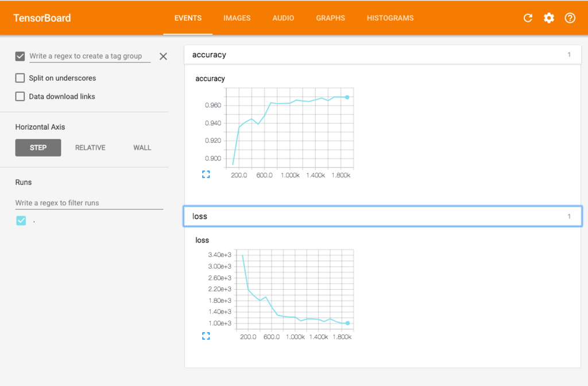Select WALL horizontal axis
Viewport: 588px width, 386px height.
tap(142, 147)
